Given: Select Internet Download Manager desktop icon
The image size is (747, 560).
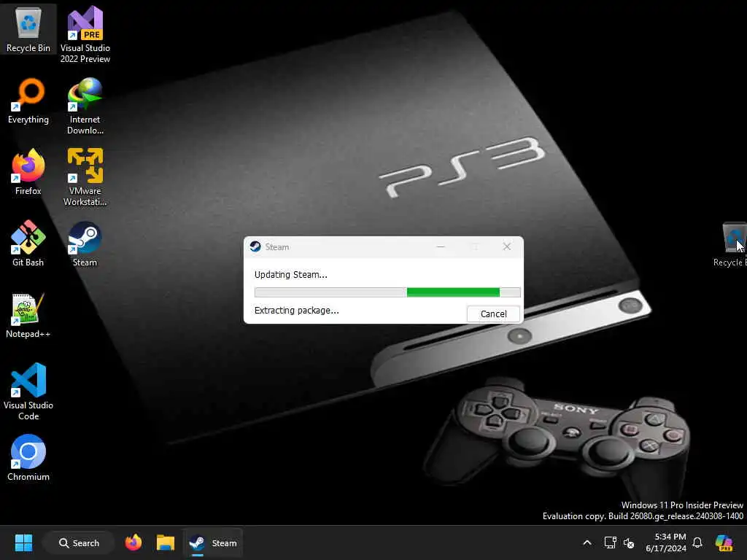Looking at the screenshot, I should click(85, 106).
